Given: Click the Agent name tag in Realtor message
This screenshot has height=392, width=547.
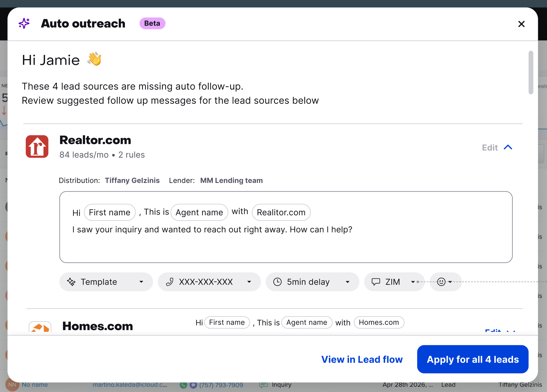Looking at the screenshot, I should (x=199, y=212).
